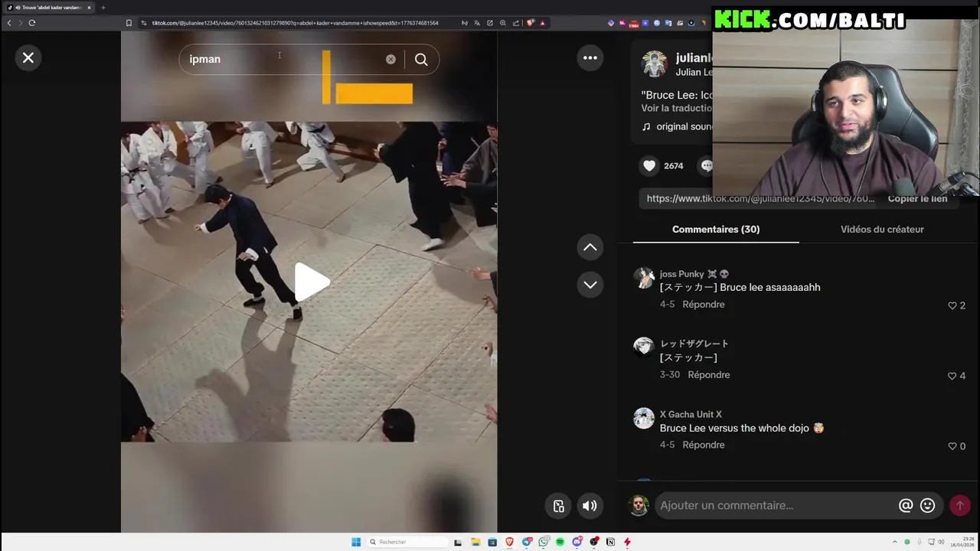Click the search magnifier icon
This screenshot has width=980, height=551.
421,59
